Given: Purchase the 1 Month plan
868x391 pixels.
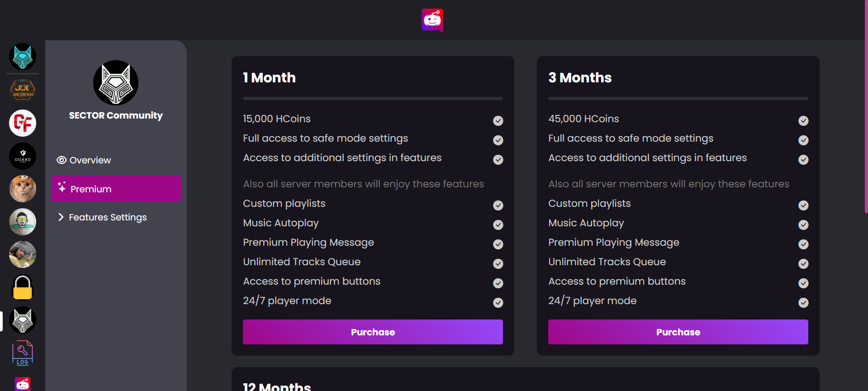Looking at the screenshot, I should (372, 332).
